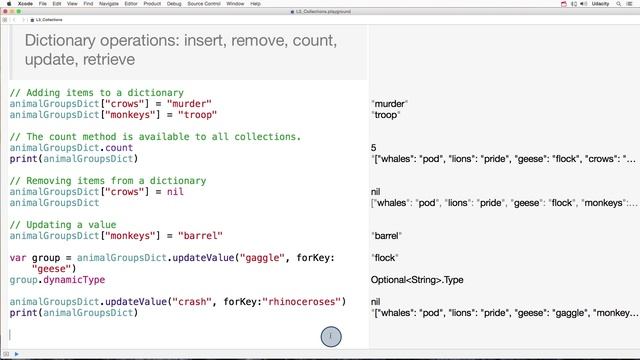Click the line setting crows to nil
This screenshot has width=640, height=360.
[x=97, y=192]
